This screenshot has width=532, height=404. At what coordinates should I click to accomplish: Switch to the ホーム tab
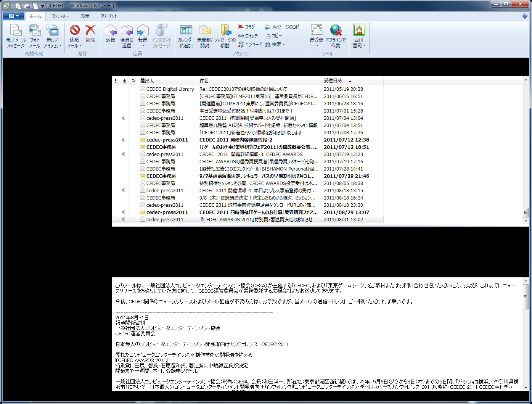coord(35,16)
